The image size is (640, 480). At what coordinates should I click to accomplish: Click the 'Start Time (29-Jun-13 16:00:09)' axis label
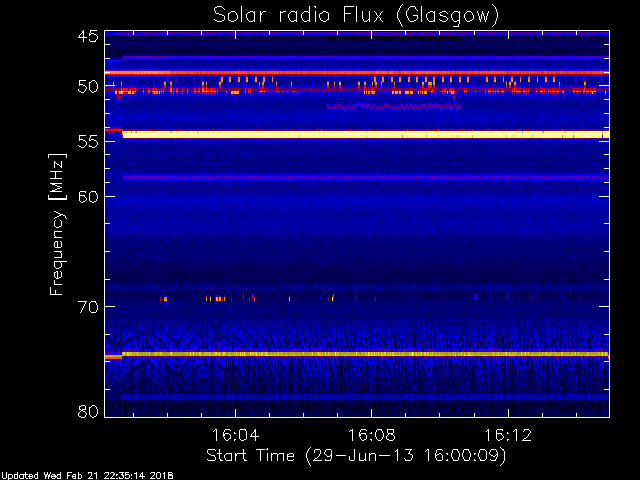pyautogui.click(x=355, y=455)
